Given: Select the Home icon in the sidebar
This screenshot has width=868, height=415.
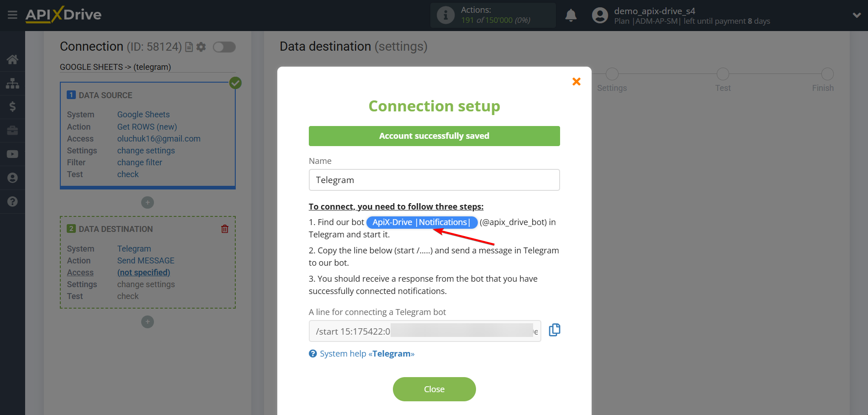Looking at the screenshot, I should tap(12, 59).
